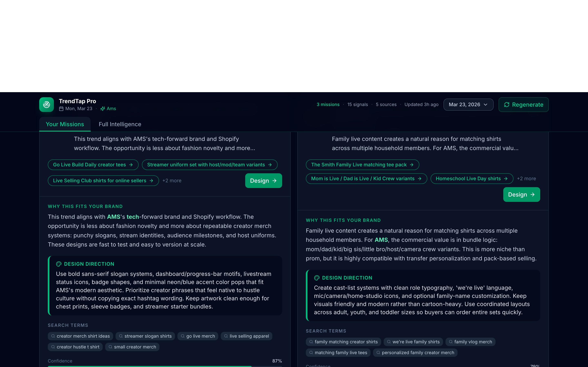Click the Regenerate button
The width and height of the screenshot is (588, 367).
tap(524, 105)
